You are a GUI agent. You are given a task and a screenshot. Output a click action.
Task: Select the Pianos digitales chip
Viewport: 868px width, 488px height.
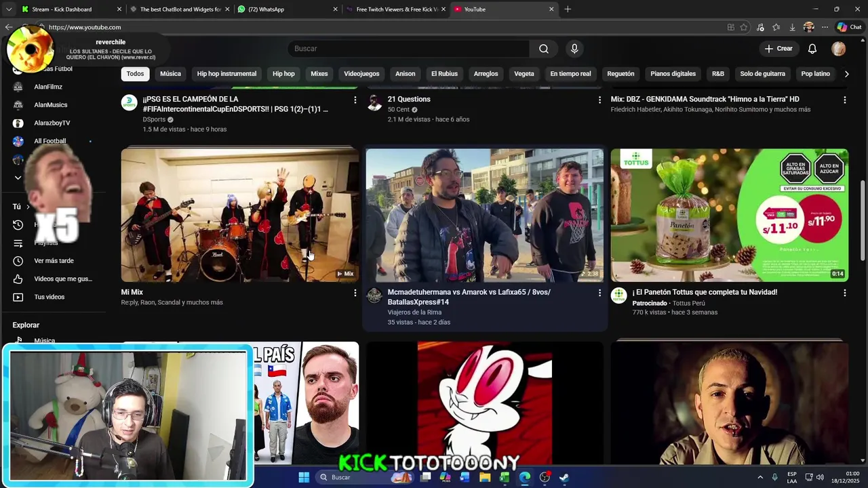tap(673, 74)
